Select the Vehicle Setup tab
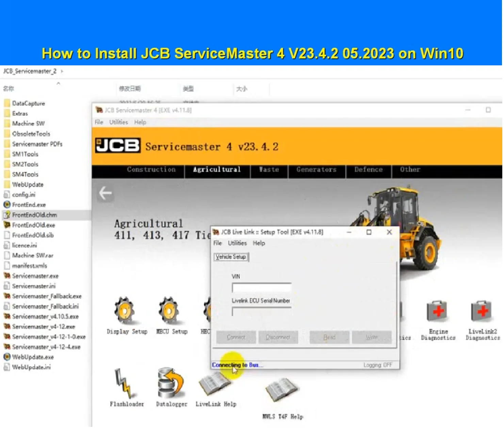Viewport: 504px width, 434px height. [x=231, y=258]
